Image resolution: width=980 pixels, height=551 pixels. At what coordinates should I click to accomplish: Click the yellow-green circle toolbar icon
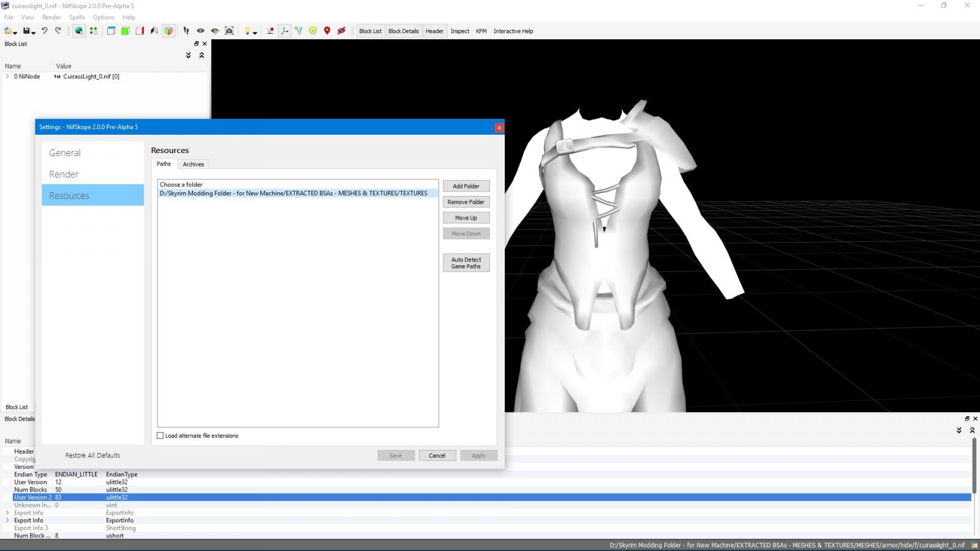click(x=313, y=31)
